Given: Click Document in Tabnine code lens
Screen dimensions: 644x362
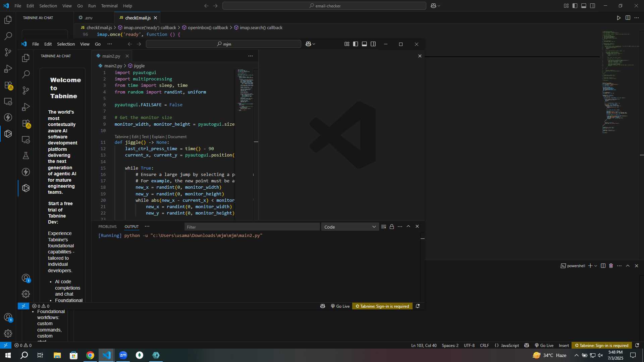Looking at the screenshot, I should (177, 137).
